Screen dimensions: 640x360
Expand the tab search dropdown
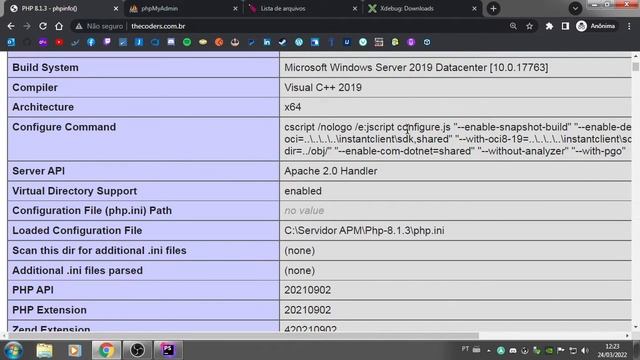[575, 9]
